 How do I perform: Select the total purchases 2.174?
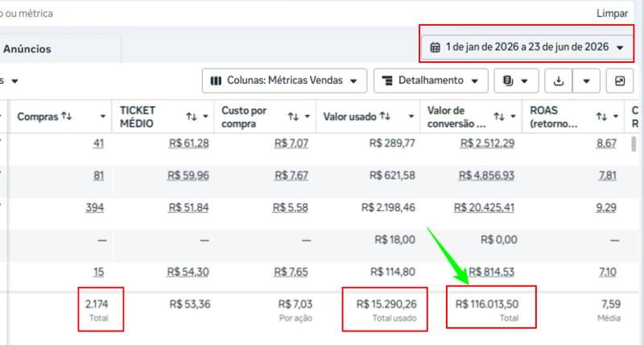point(97,304)
